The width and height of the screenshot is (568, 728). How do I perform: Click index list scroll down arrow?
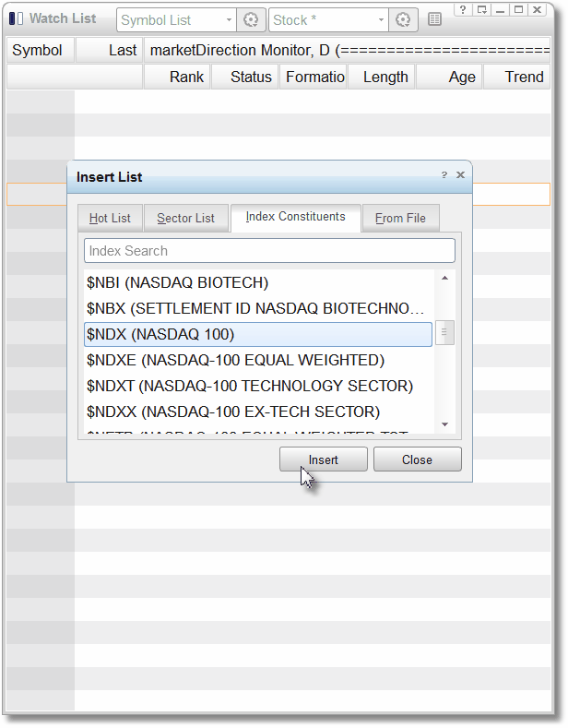tap(444, 424)
